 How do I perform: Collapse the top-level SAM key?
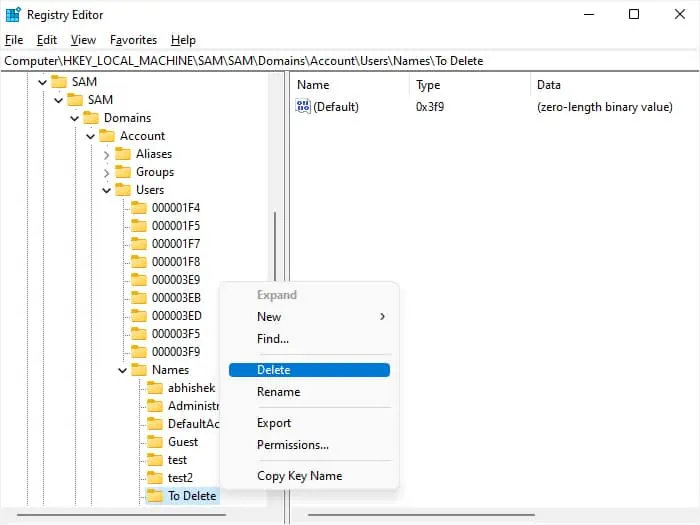(x=42, y=82)
